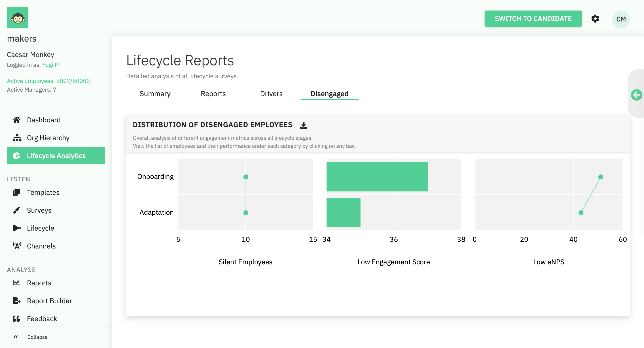
Task: Click the Yugi P link
Action: click(50, 65)
